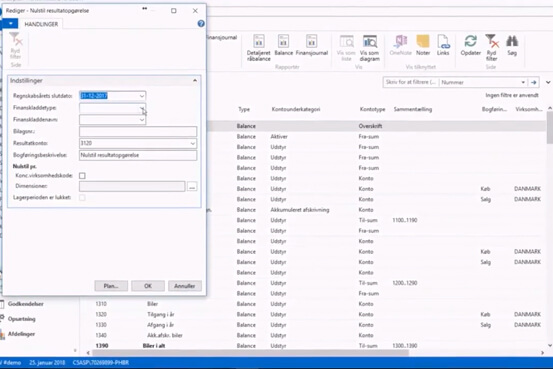Open the Nummer filter field dropdown
Screen dimensions: 553x369
tap(523, 82)
